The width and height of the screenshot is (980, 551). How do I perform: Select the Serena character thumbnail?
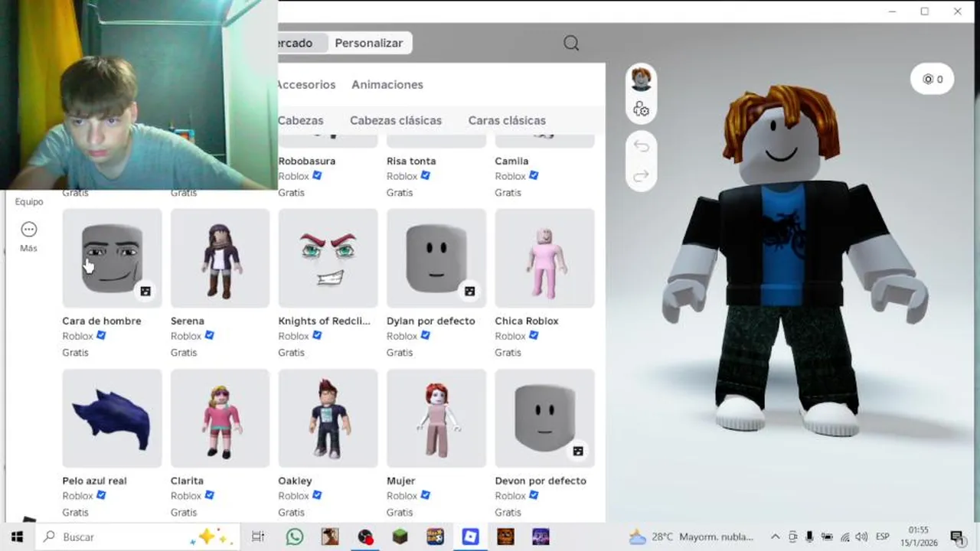click(x=220, y=258)
